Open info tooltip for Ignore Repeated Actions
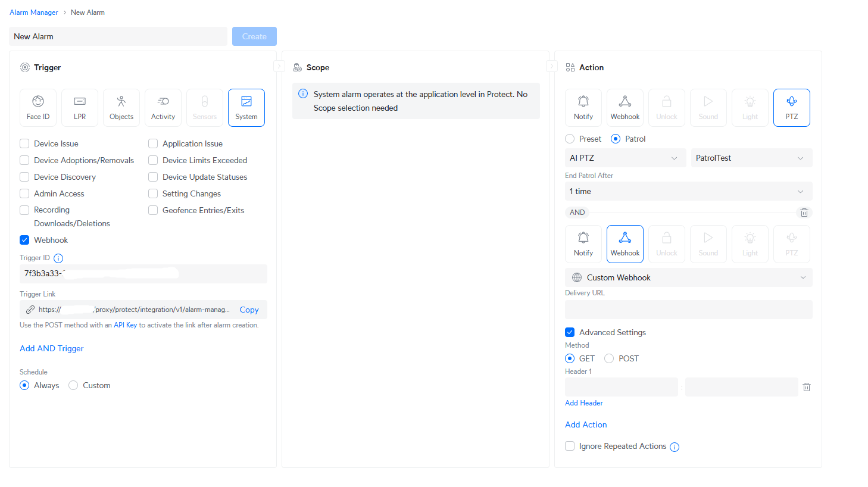This screenshot has width=868, height=487. 675,447
